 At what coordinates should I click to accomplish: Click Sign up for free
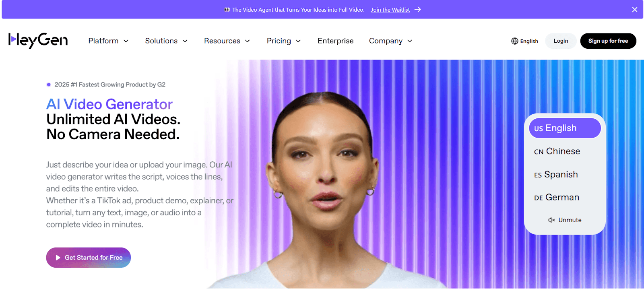[608, 41]
